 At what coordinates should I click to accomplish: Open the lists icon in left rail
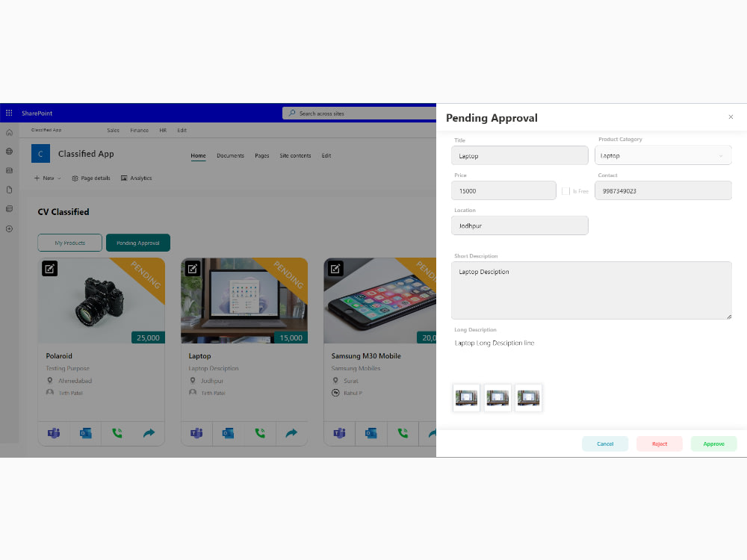coord(9,209)
